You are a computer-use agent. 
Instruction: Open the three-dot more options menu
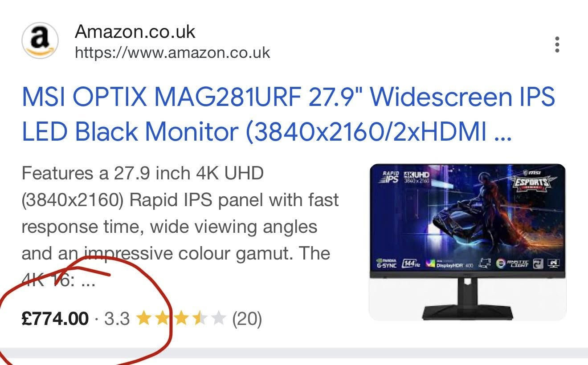click(x=557, y=45)
